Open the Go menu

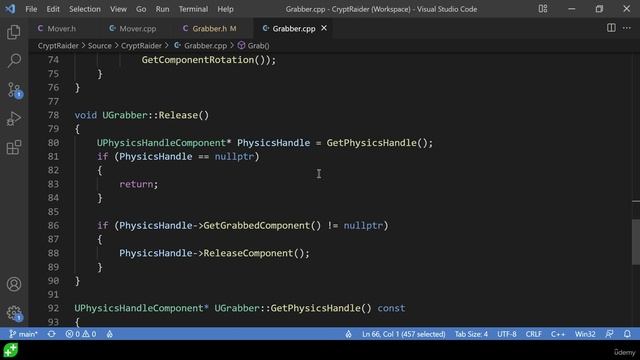point(141,9)
